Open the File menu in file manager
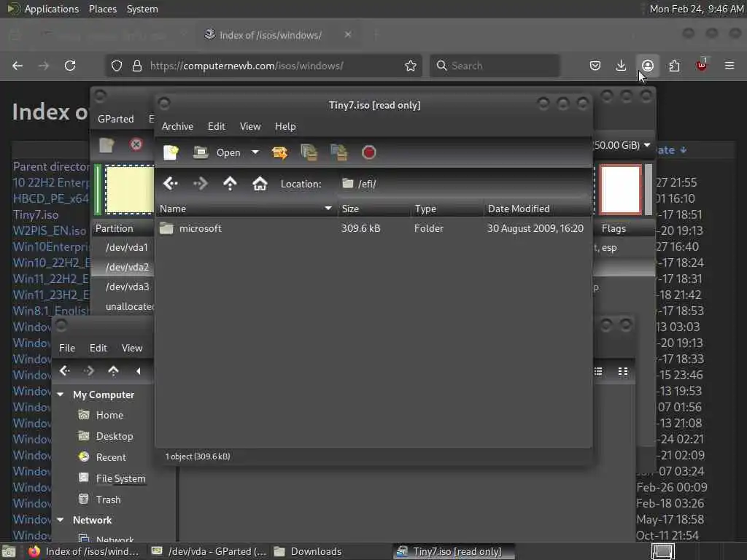The height and width of the screenshot is (560, 747). 67,348
